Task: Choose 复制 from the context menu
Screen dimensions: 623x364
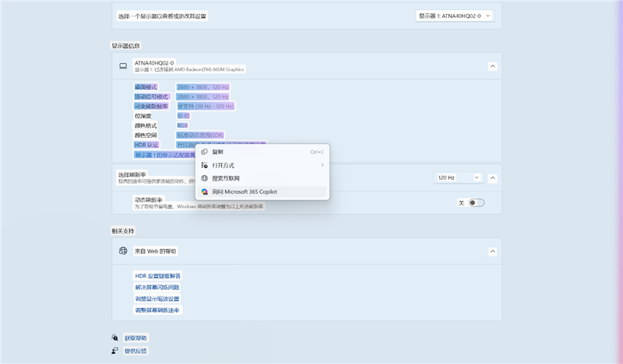Action: pyautogui.click(x=218, y=152)
